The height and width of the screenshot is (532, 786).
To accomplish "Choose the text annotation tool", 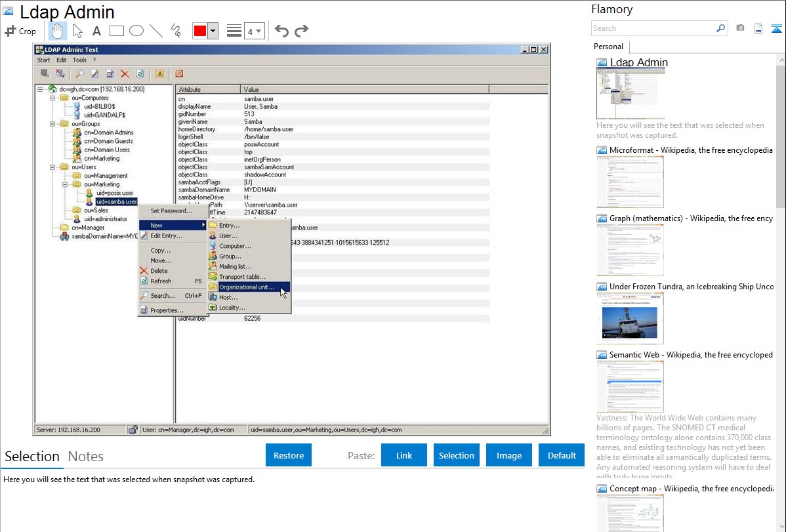I will [96, 31].
